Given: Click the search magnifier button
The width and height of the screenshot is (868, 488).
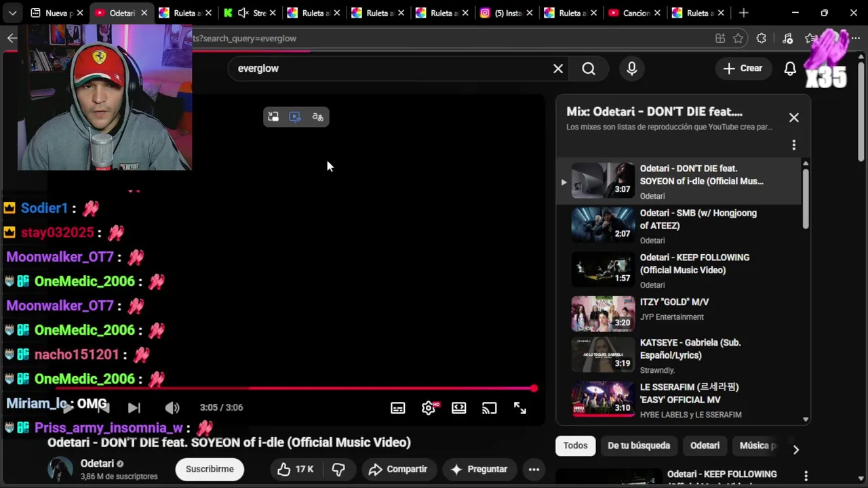Looking at the screenshot, I should click(589, 68).
